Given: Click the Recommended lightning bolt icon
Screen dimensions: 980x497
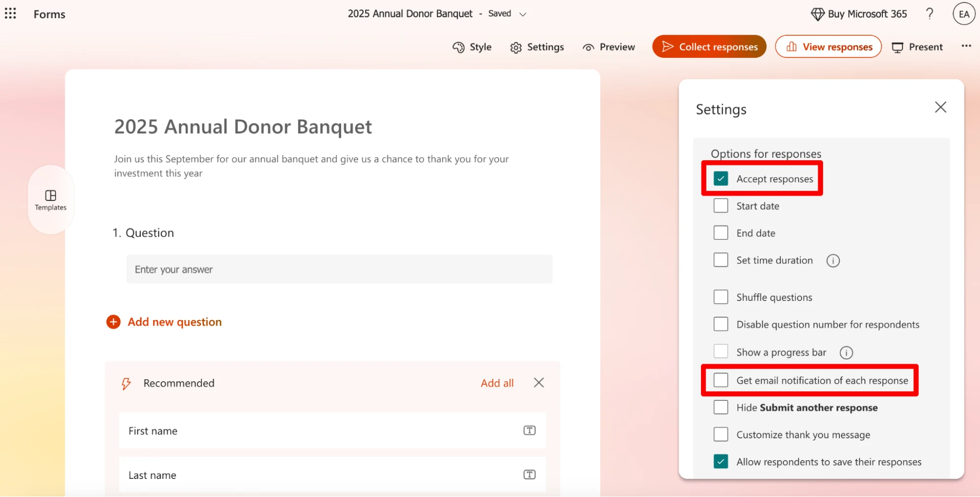Looking at the screenshot, I should click(126, 383).
